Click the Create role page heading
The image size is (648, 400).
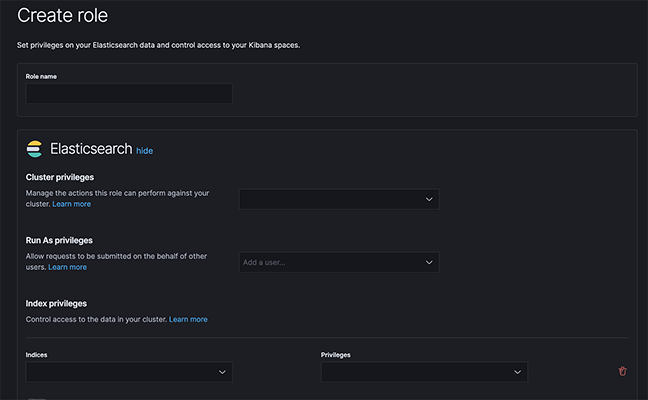point(62,15)
